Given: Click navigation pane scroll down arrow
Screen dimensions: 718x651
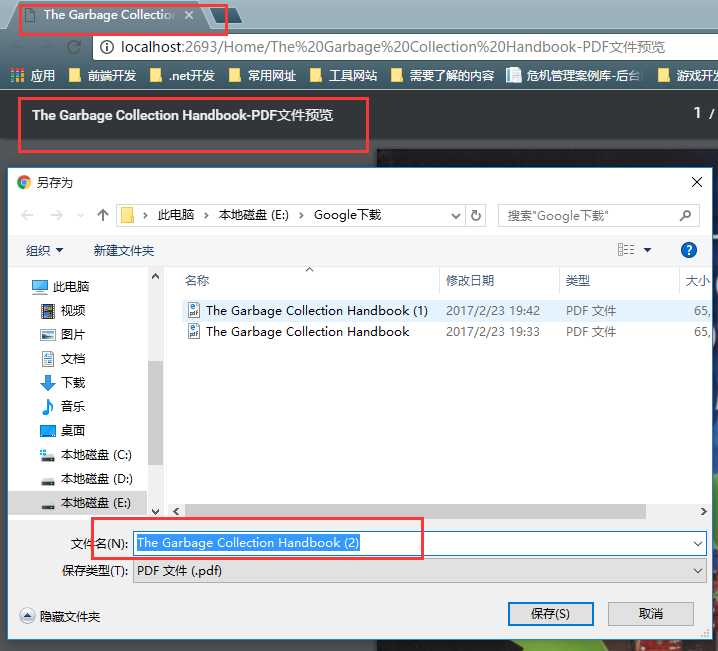Looking at the screenshot, I should click(155, 511).
